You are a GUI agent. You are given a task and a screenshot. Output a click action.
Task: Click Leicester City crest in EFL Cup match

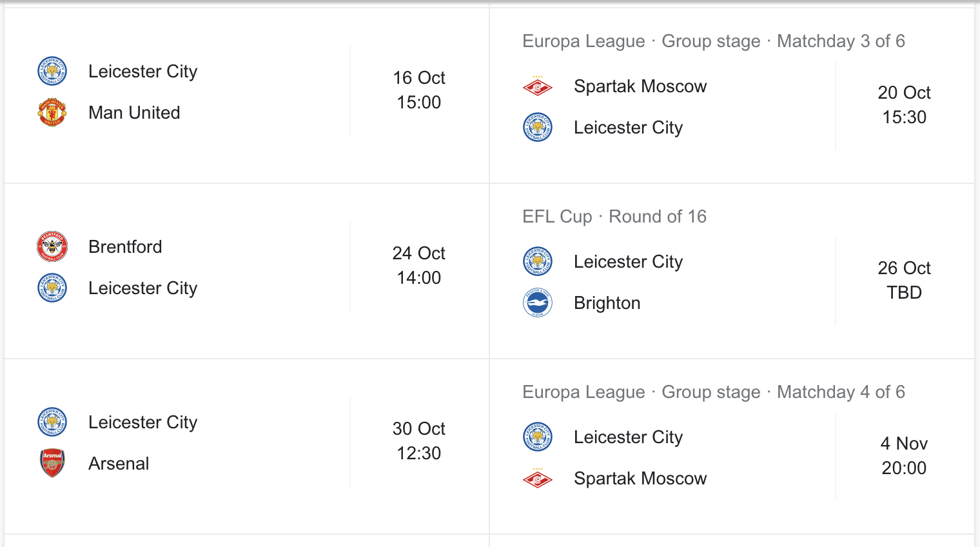[538, 261]
